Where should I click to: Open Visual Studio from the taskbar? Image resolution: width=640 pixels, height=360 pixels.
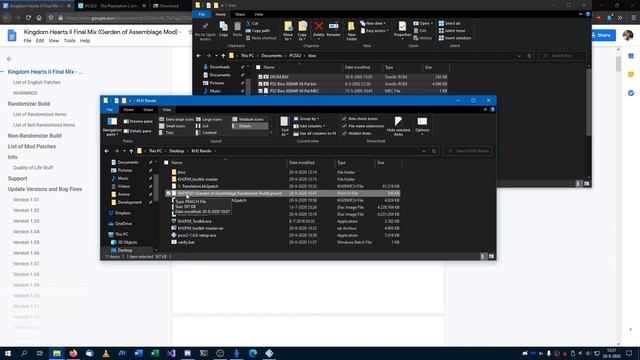[171, 353]
